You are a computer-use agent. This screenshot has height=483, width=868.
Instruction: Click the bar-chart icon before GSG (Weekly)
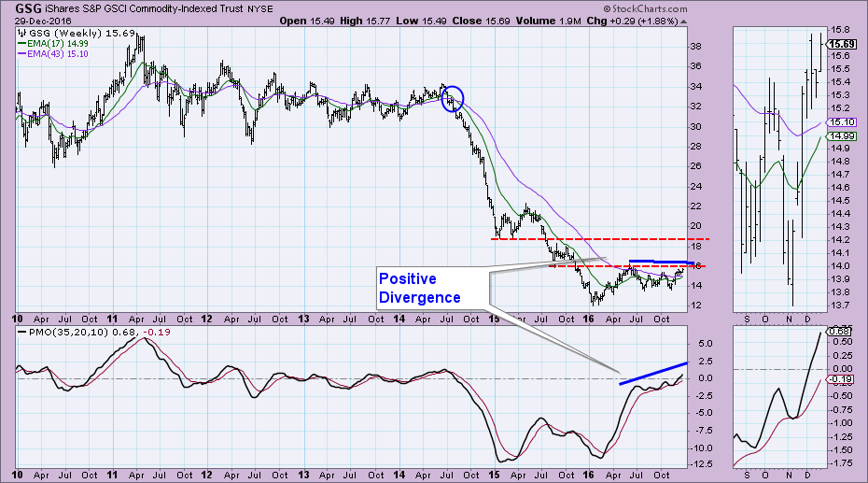(22, 34)
